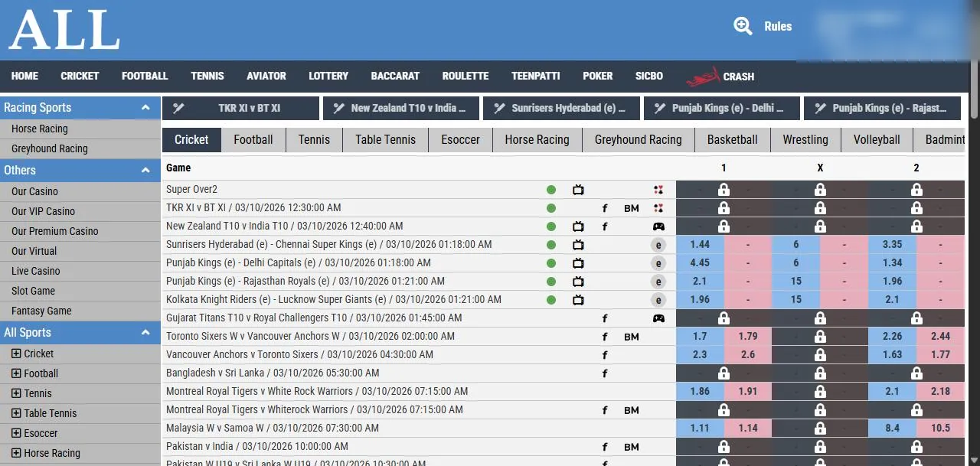The image size is (980, 466).
Task: Open the Greyhound Racing sidebar link
Action: 50,148
